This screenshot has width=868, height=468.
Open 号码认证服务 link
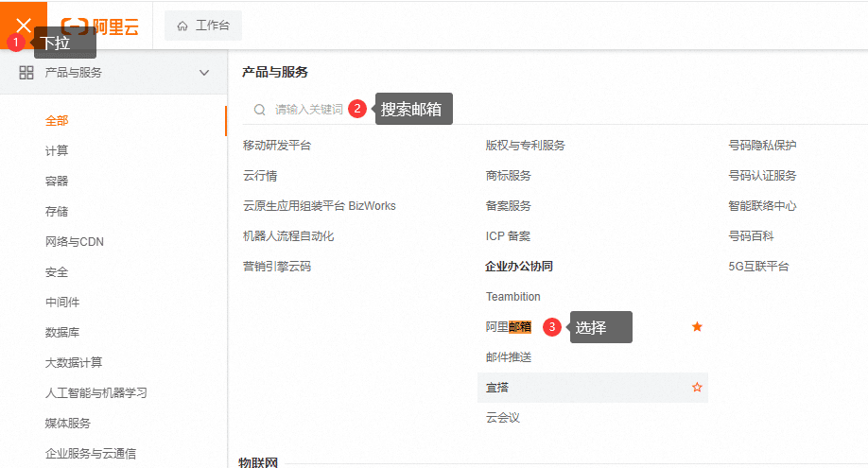pos(762,176)
